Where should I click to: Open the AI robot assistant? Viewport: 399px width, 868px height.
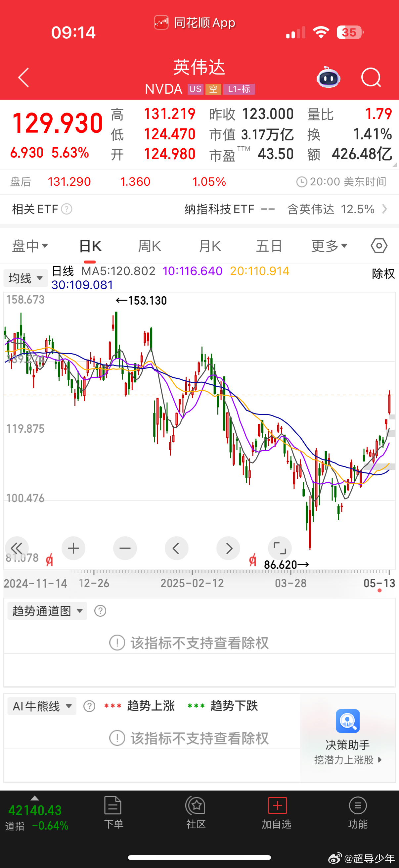328,77
